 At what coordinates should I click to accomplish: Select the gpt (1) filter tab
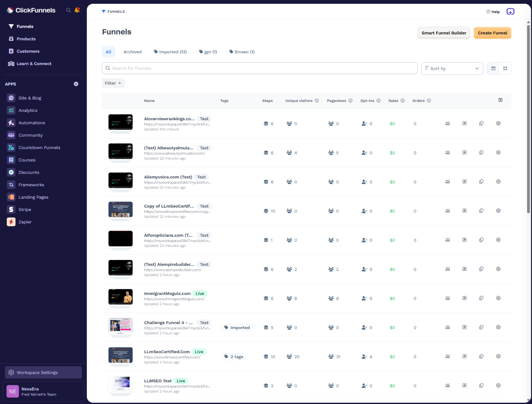coord(208,52)
